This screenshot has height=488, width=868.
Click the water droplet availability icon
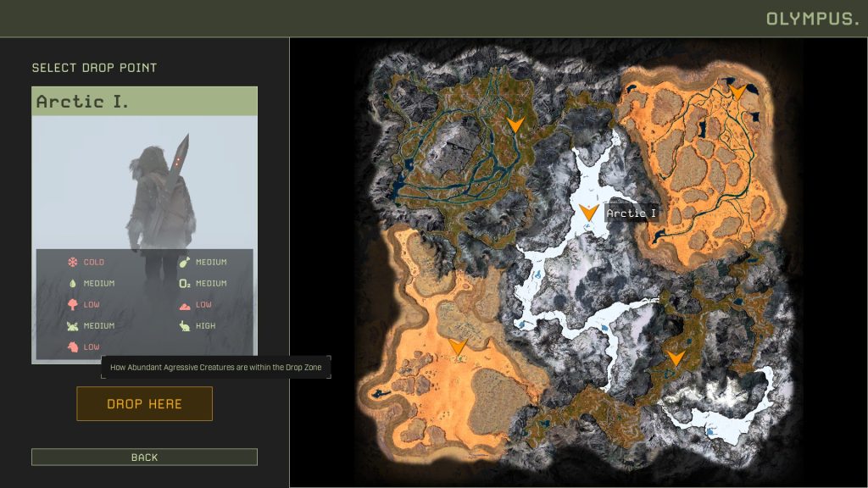coord(73,283)
